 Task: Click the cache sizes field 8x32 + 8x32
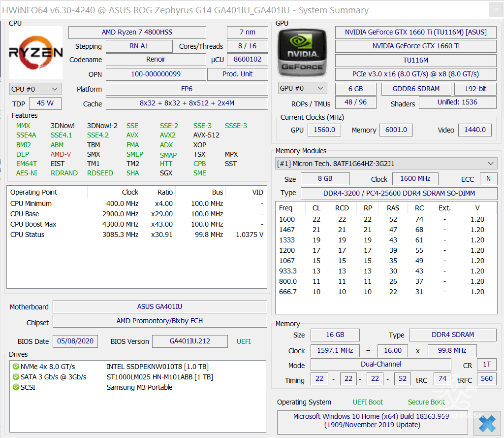click(187, 103)
